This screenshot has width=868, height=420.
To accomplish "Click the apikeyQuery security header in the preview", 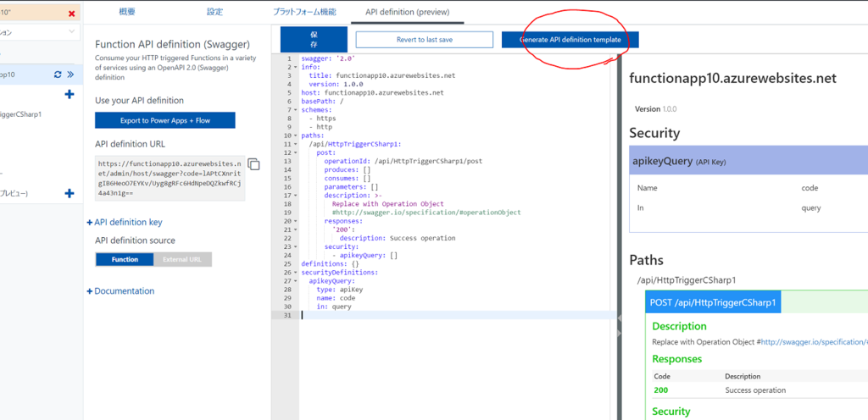I will pyautogui.click(x=748, y=162).
